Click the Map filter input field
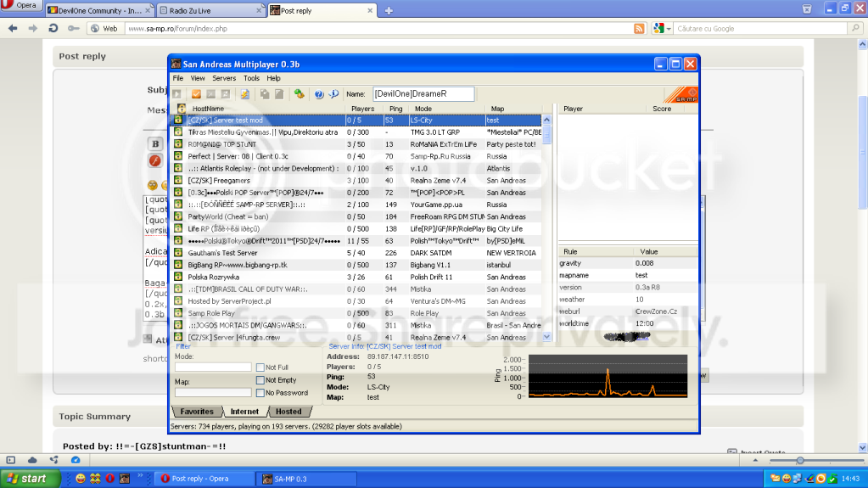 (213, 393)
